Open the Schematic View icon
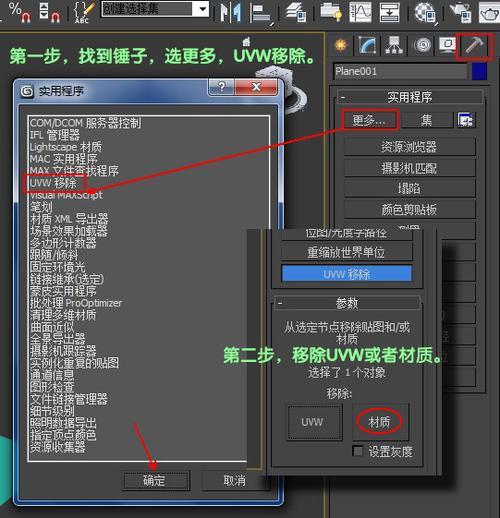The image size is (500, 518). point(389,12)
